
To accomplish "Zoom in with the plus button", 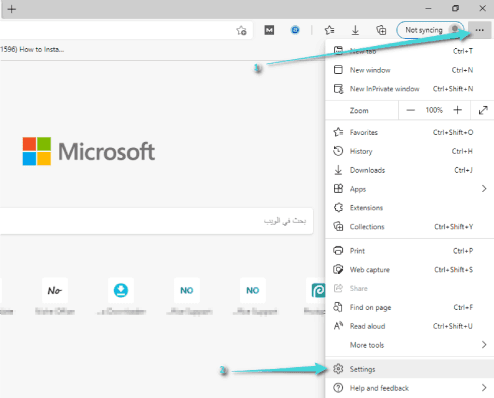I will [x=458, y=110].
